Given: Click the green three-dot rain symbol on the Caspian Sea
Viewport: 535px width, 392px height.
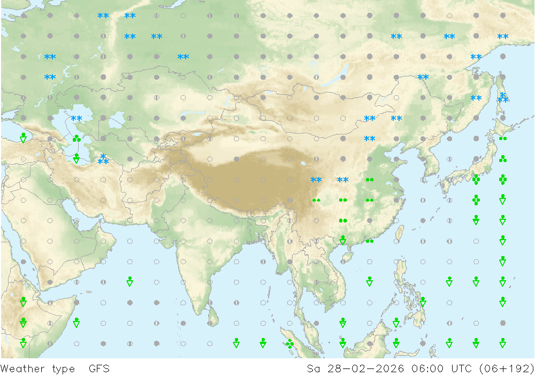Looking at the screenshot, I should 77,138.
